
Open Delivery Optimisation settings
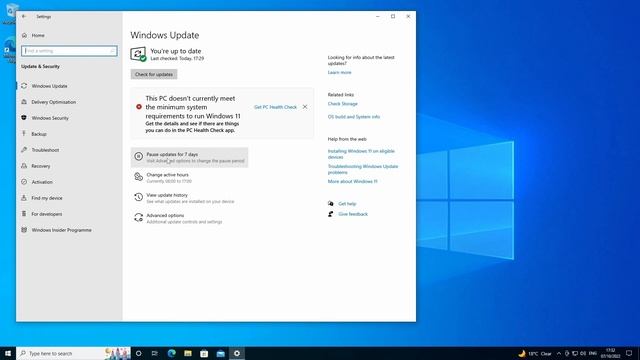(53, 102)
